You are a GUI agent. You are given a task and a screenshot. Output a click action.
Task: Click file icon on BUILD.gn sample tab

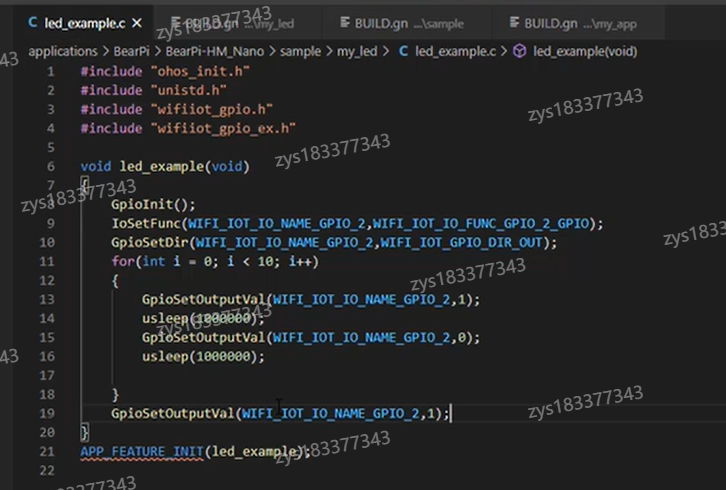342,22
